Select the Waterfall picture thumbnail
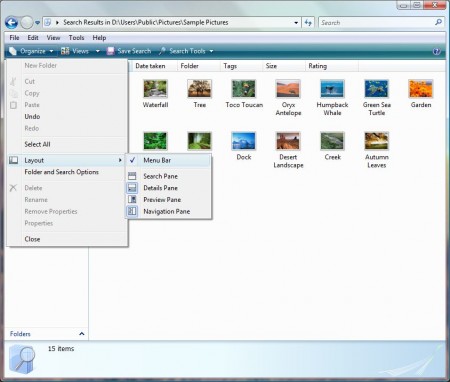The width and height of the screenshot is (450, 382). click(x=155, y=89)
